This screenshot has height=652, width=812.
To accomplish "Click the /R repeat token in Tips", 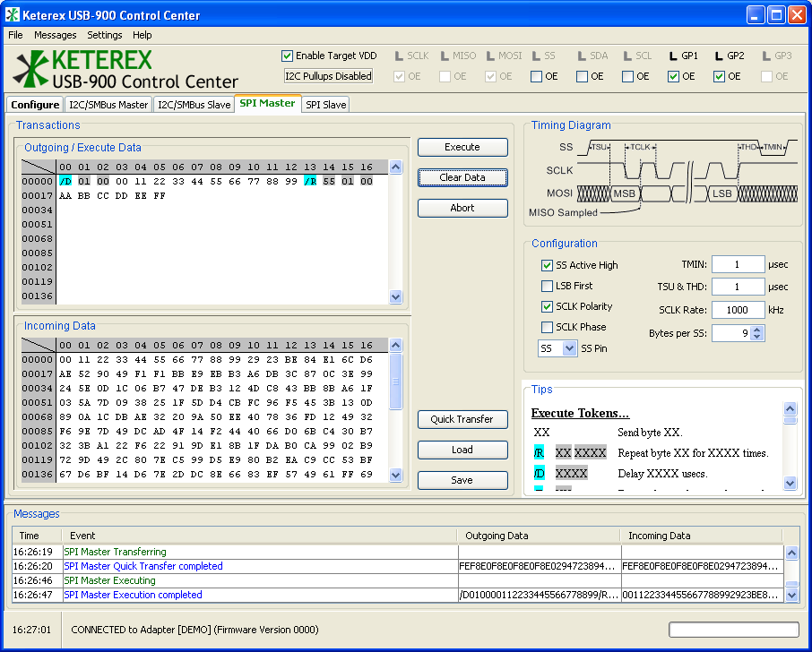I will [539, 453].
